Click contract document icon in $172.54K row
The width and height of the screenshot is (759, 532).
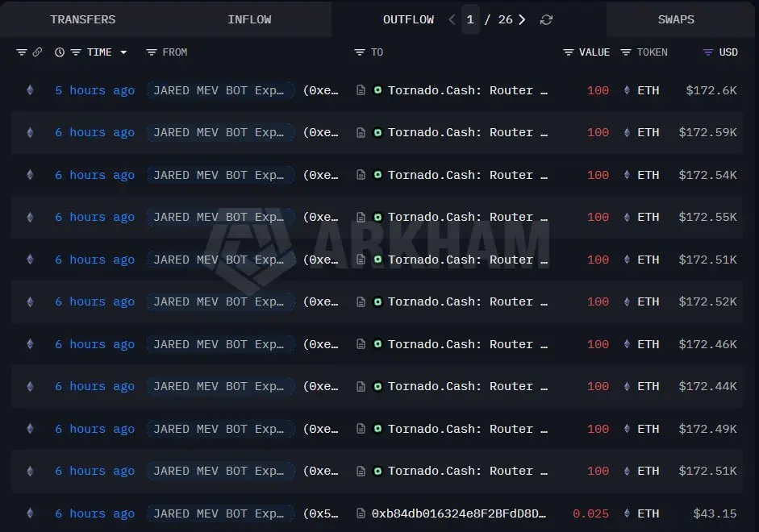[x=361, y=175]
